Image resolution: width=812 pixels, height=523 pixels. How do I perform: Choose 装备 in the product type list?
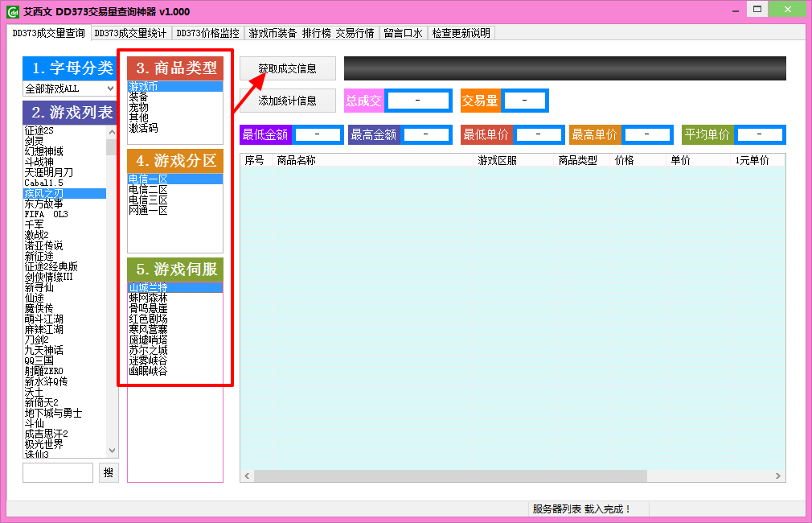point(139,97)
